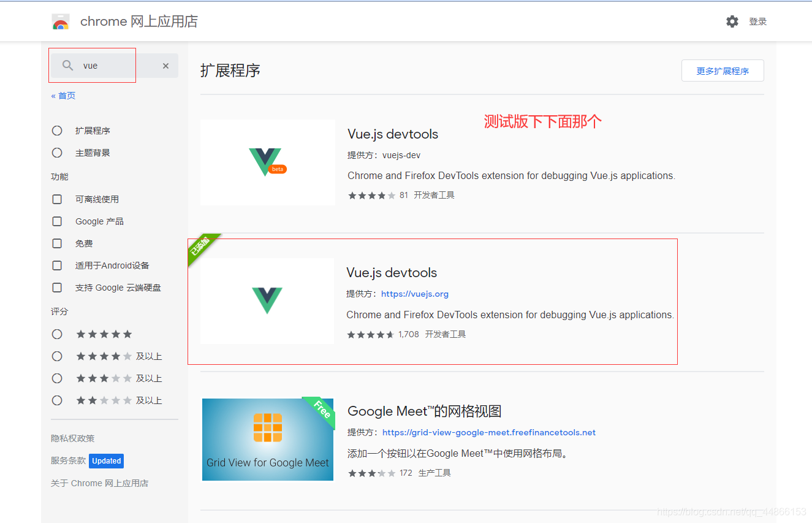The width and height of the screenshot is (812, 523).
Task: Click the 开发者工具 category of beta devtools
Action: click(x=434, y=195)
